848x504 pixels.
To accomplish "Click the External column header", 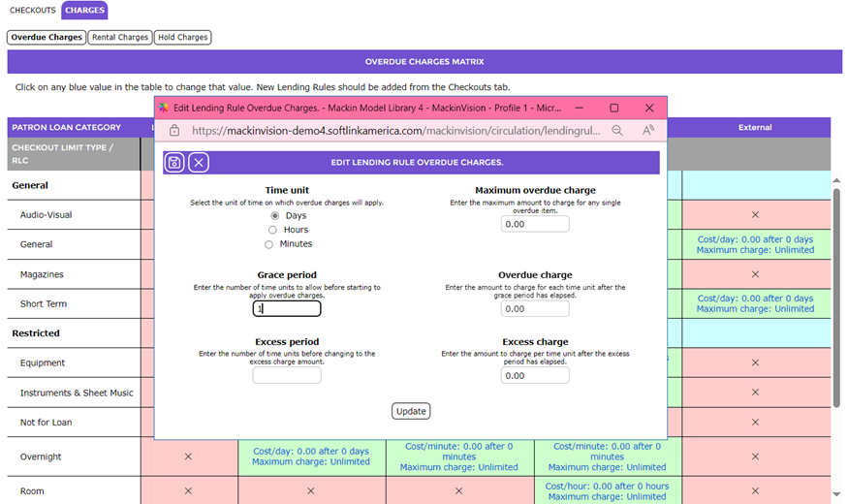I will click(x=755, y=127).
